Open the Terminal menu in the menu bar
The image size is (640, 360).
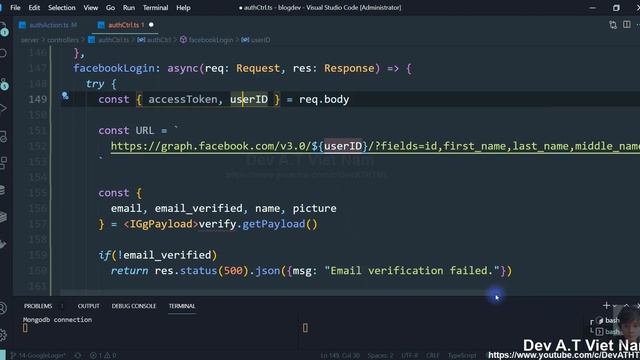tap(155, 8)
